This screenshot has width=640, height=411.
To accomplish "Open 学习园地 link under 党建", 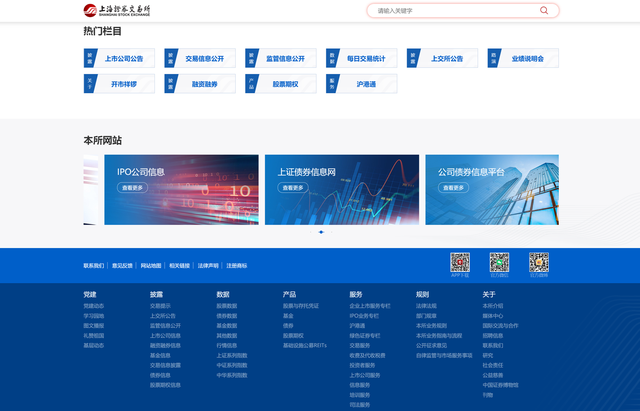I will (x=94, y=316).
